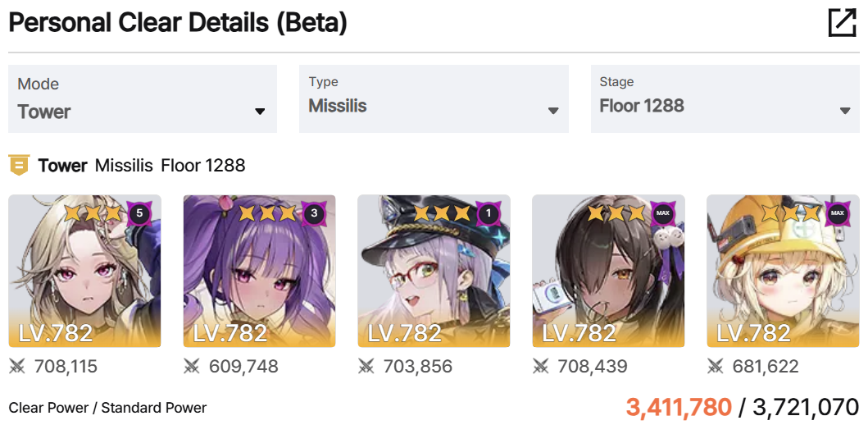Click crossed swords icon beside 681,622
Viewport: 868px width, 425px height.
coord(716,366)
